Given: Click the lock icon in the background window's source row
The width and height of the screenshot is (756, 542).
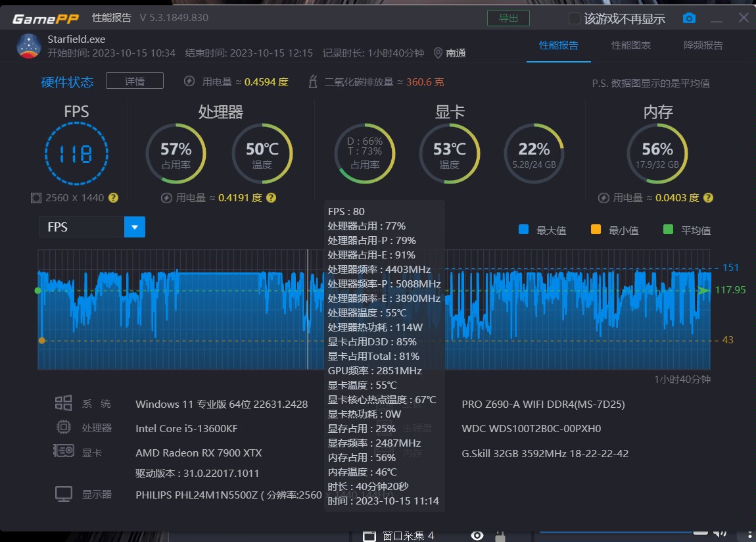Looking at the screenshot, I should coord(500,536).
